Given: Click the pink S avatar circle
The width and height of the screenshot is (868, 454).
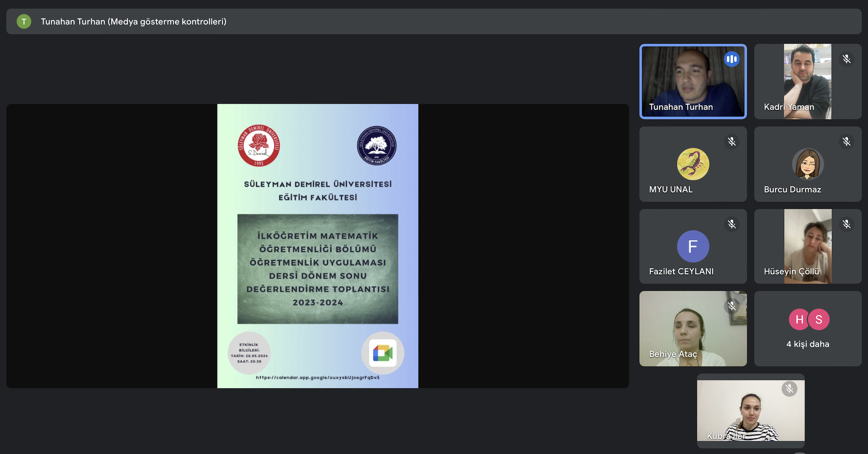Looking at the screenshot, I should (819, 319).
